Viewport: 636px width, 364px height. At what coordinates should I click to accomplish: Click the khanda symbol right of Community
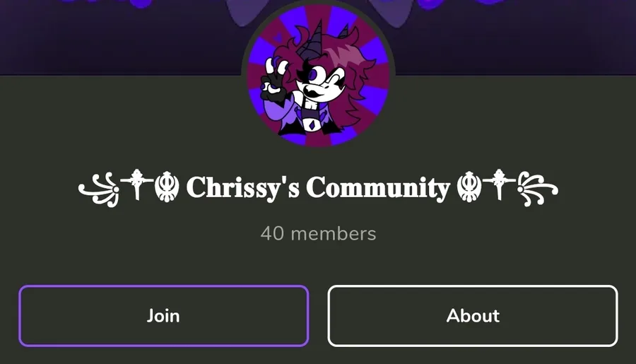tap(469, 187)
